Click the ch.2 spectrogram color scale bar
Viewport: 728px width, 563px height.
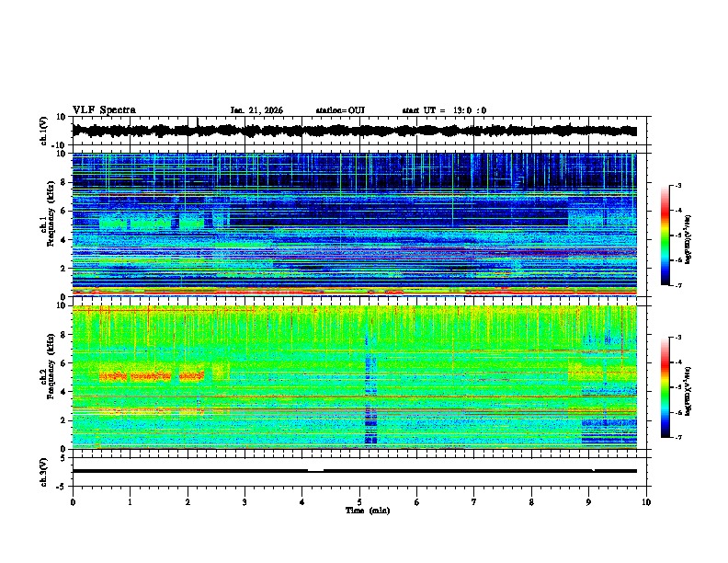coord(665,387)
